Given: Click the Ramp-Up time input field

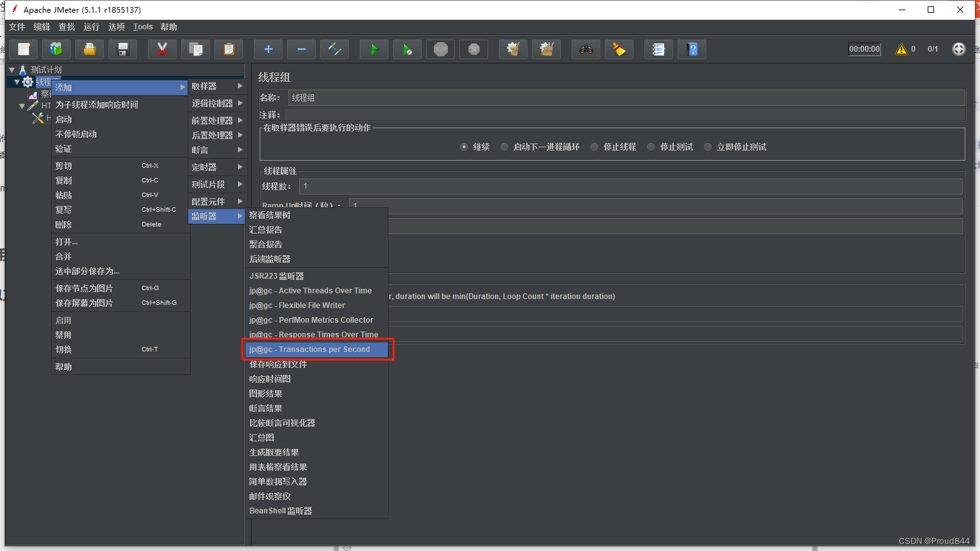Looking at the screenshot, I should point(656,206).
